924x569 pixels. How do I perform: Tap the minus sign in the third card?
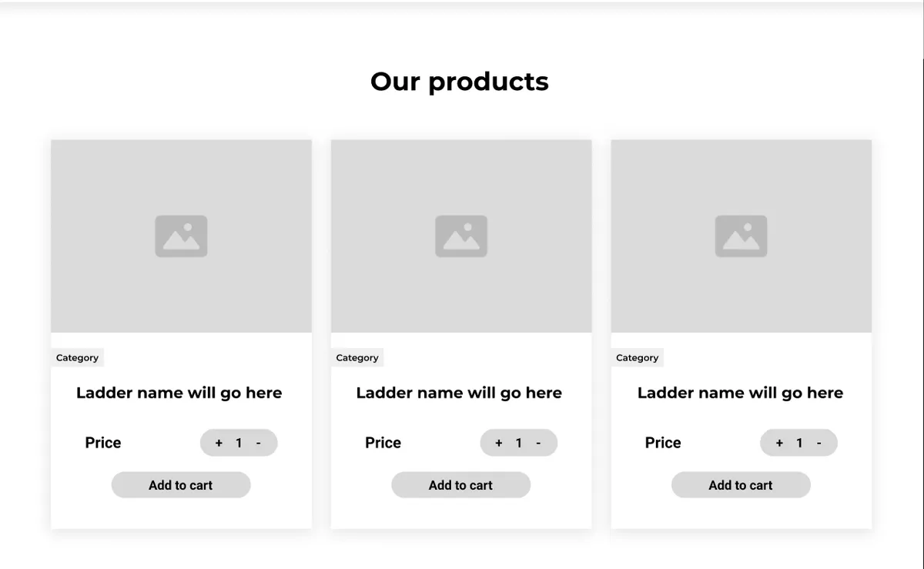coord(819,443)
